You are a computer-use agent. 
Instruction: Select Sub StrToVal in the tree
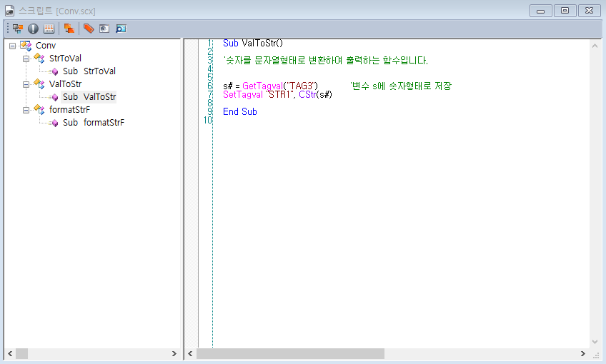pos(89,71)
